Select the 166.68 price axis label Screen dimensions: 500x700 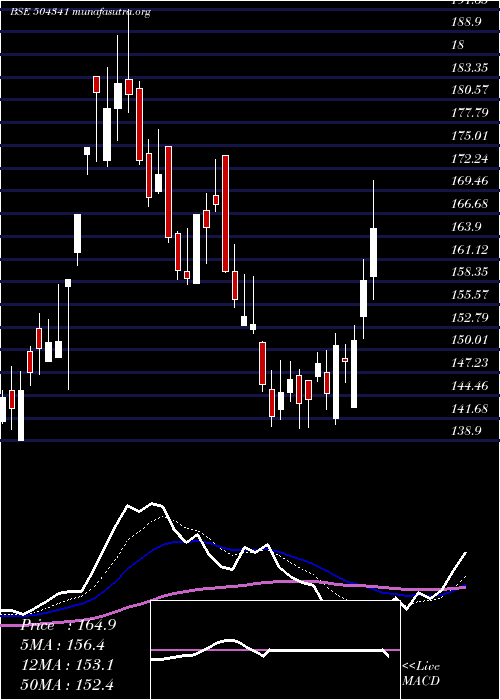point(470,204)
